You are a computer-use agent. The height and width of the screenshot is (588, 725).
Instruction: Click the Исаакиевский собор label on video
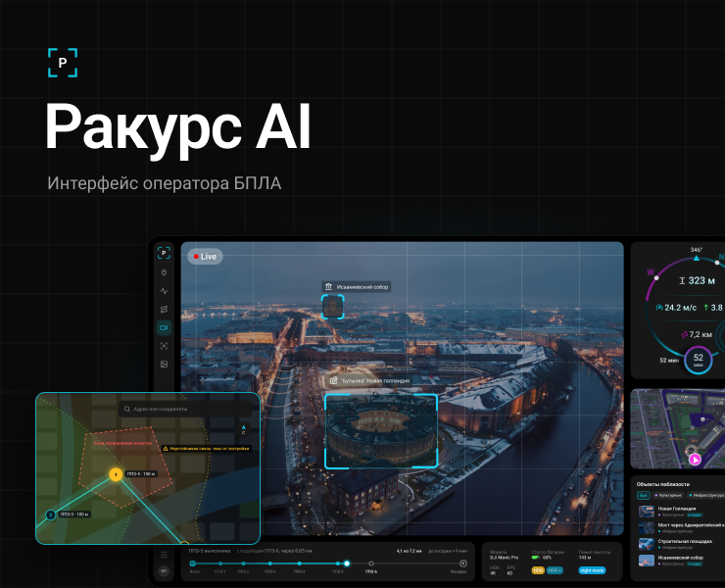pos(357,287)
